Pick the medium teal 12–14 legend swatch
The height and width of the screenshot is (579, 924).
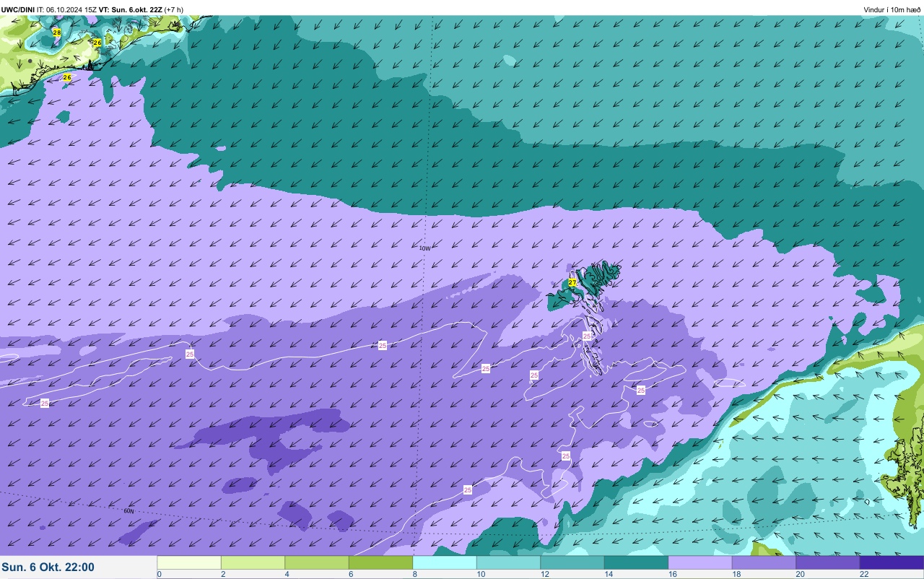point(572,562)
